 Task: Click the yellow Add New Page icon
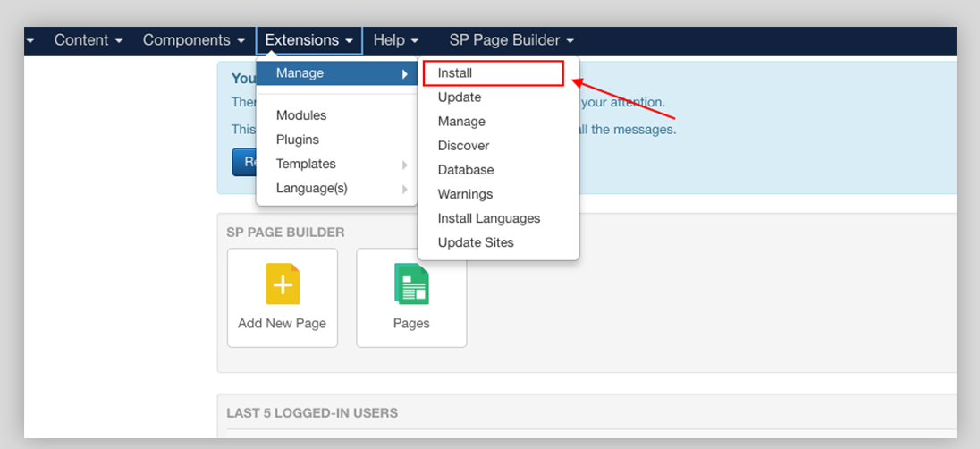[x=283, y=284]
